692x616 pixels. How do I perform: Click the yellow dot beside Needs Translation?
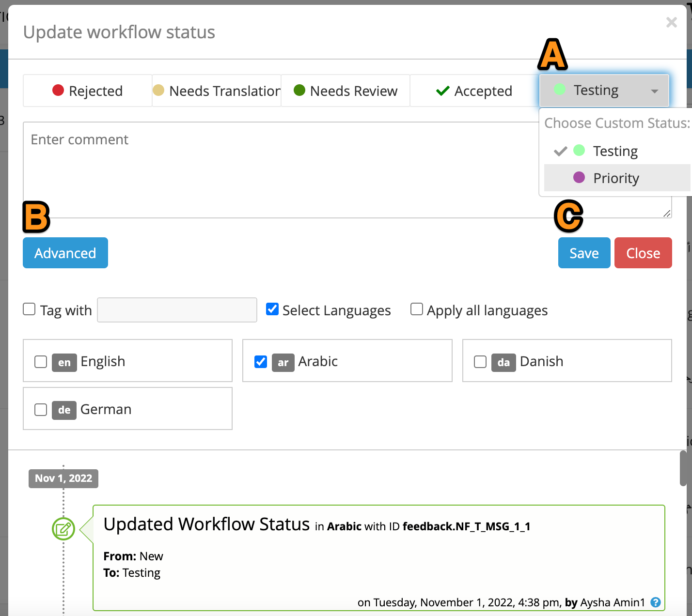[158, 91]
